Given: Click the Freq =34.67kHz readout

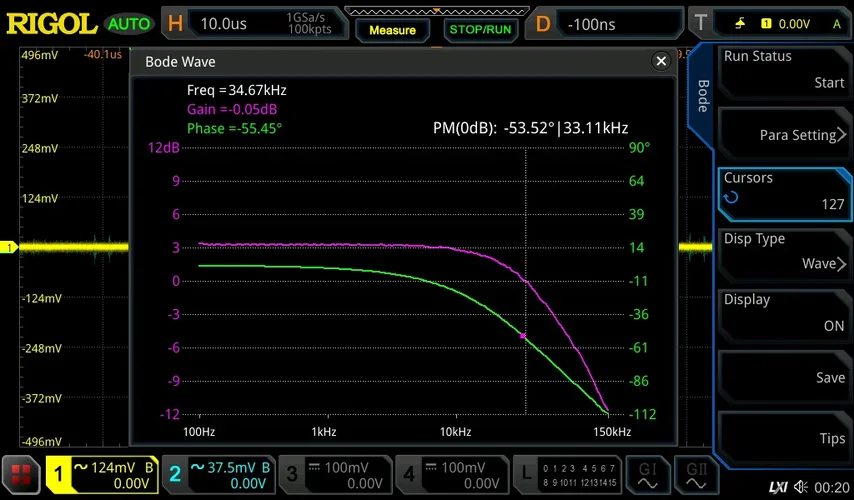Looking at the screenshot, I should click(x=236, y=90).
